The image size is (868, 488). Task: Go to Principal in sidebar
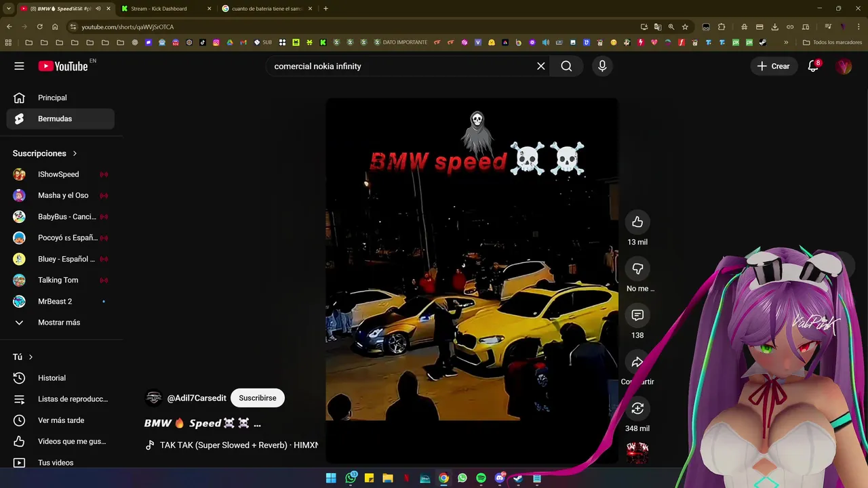pyautogui.click(x=60, y=98)
